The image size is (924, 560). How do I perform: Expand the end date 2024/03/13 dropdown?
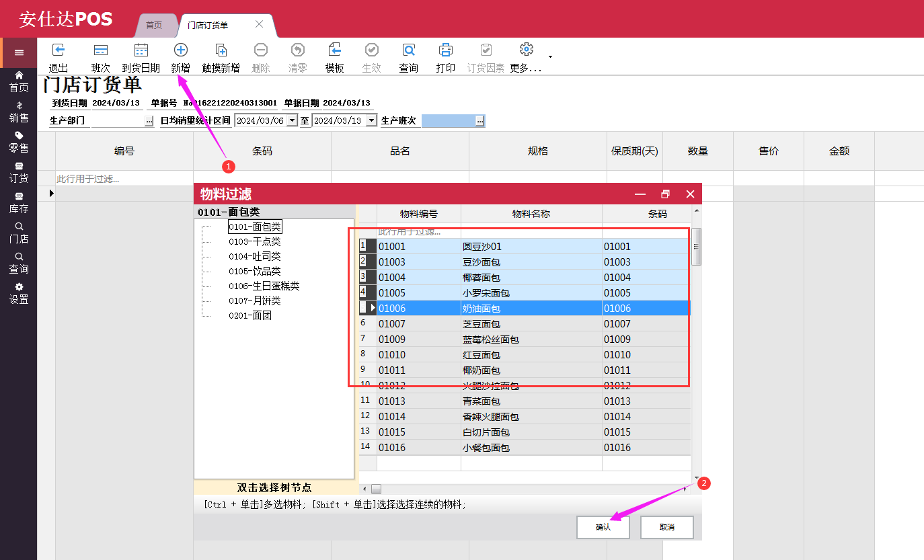coord(371,121)
